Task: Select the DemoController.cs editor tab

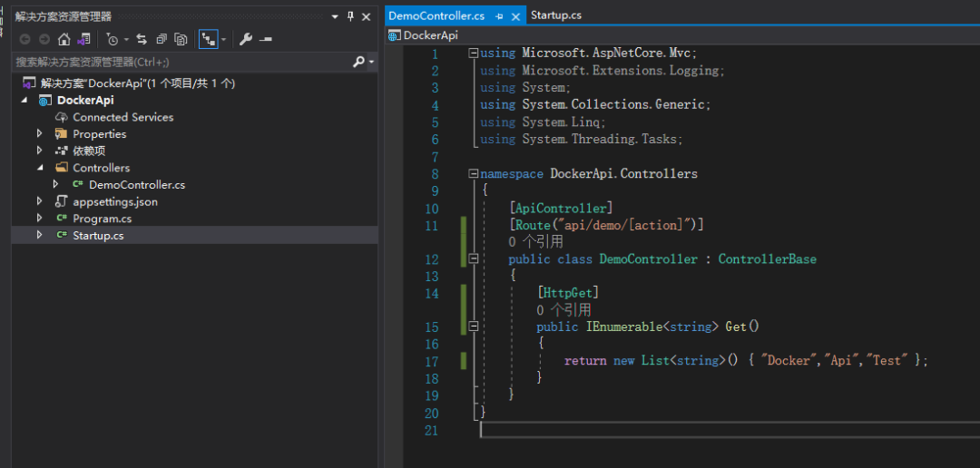Action: tap(436, 15)
